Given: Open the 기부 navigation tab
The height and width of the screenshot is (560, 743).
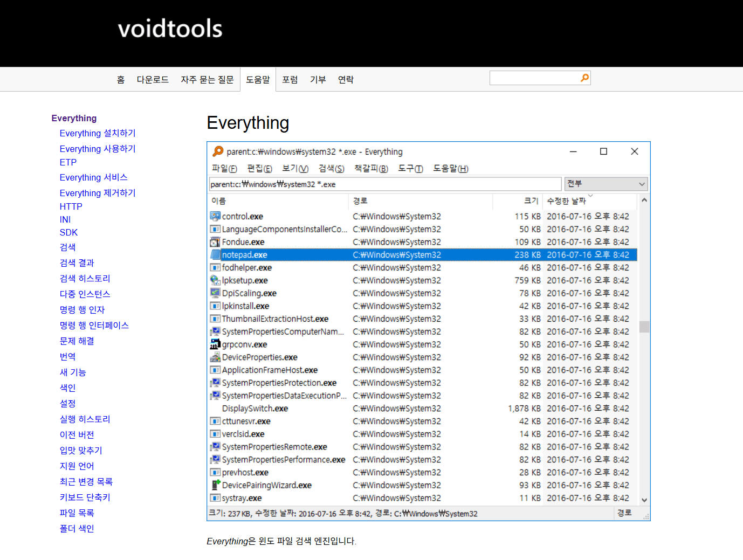Looking at the screenshot, I should [318, 80].
